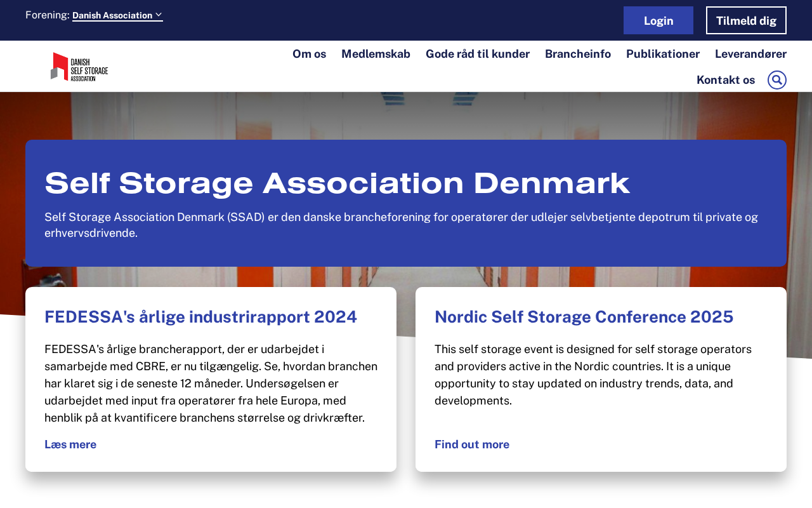Expand the Danish Association dropdown
Viewport: 812px width, 508px height.
point(117,15)
